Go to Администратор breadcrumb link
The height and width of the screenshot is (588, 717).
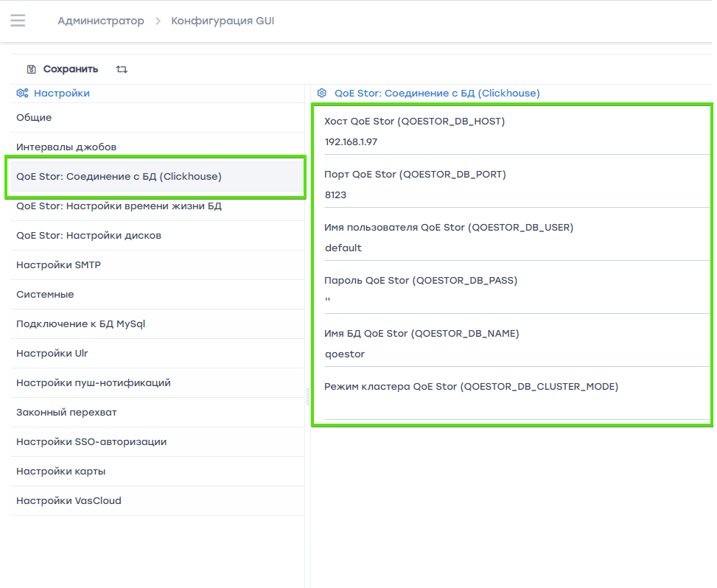click(101, 21)
